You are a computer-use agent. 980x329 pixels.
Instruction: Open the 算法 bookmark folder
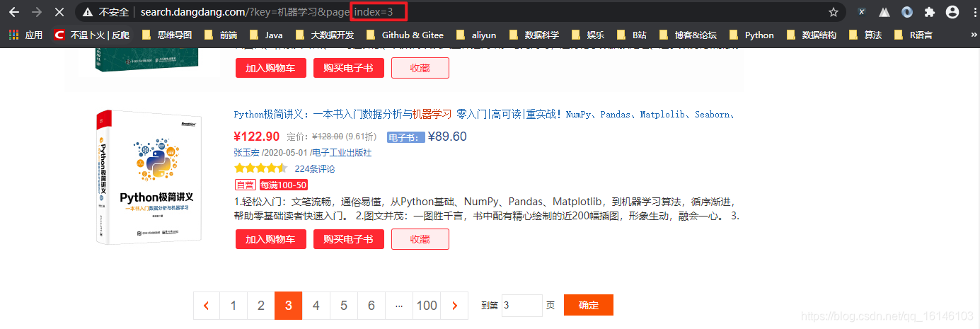865,35
